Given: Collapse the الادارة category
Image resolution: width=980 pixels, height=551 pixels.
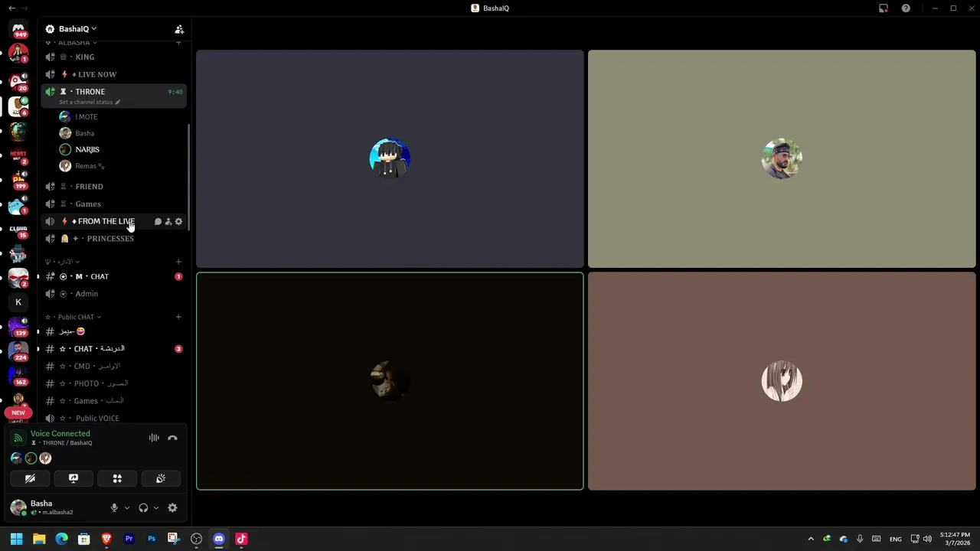Looking at the screenshot, I should coord(63,262).
